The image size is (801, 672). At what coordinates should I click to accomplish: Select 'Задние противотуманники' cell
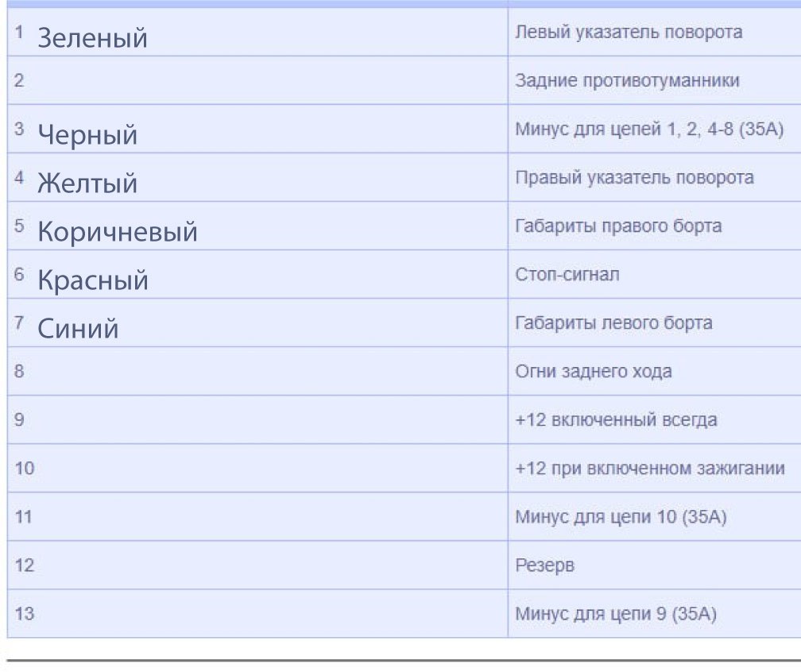[x=627, y=81]
